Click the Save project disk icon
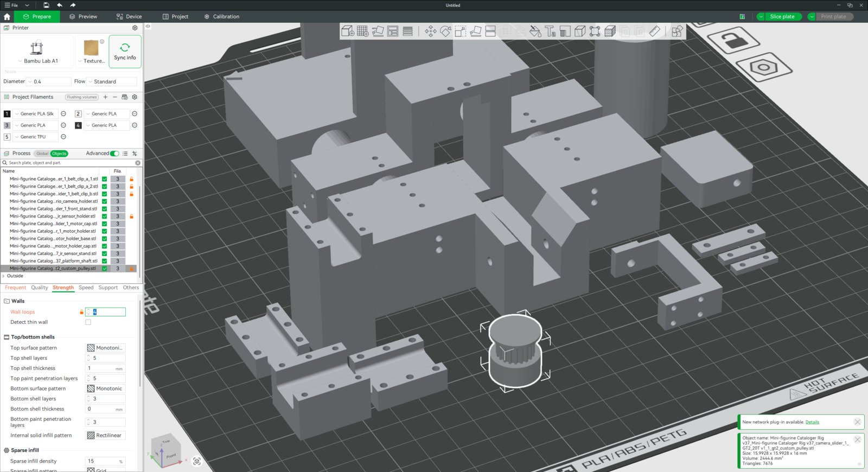The height and width of the screenshot is (472, 868). (x=46, y=5)
